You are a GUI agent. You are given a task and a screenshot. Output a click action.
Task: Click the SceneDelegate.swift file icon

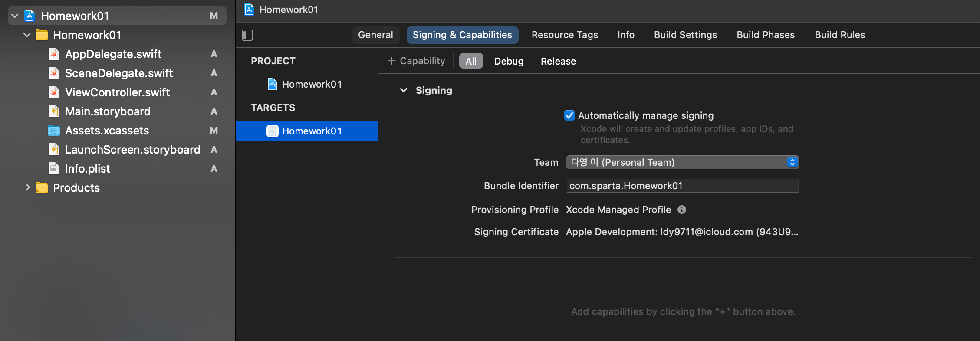[54, 73]
